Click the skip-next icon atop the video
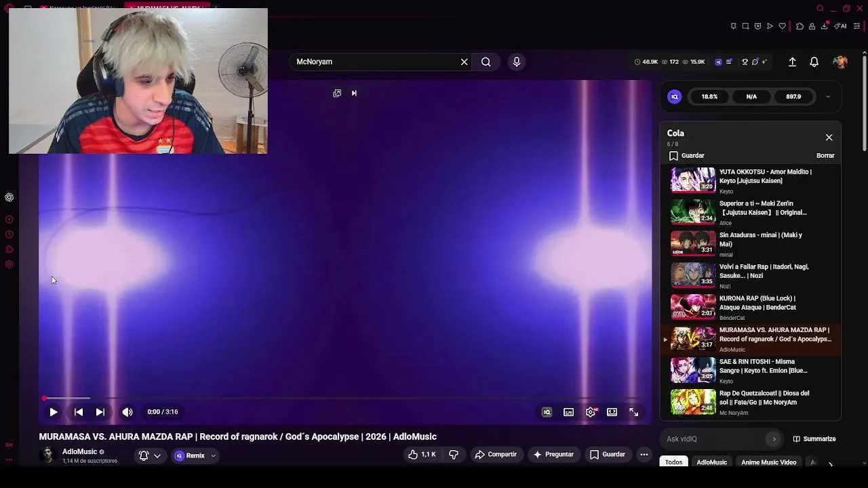 (x=354, y=94)
